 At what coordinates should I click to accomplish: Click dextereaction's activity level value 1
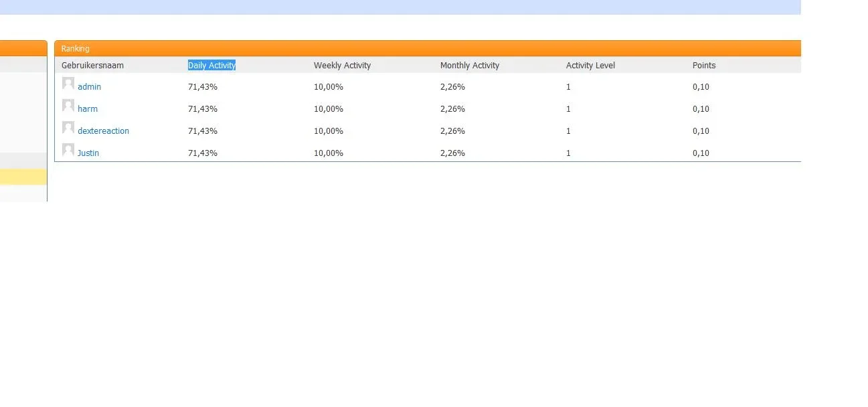[x=568, y=131]
